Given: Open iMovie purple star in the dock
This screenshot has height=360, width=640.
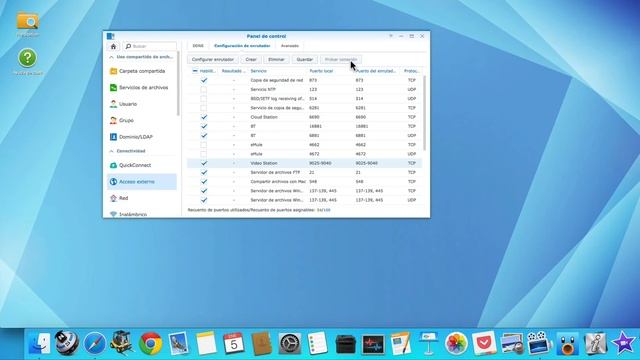Looking at the screenshot, I should (x=623, y=343).
